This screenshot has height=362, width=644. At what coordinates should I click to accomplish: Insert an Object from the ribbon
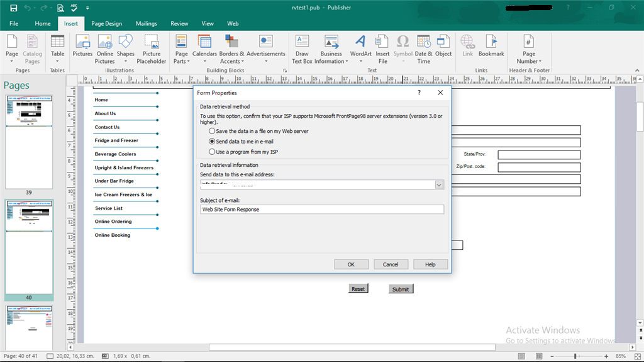443,46
